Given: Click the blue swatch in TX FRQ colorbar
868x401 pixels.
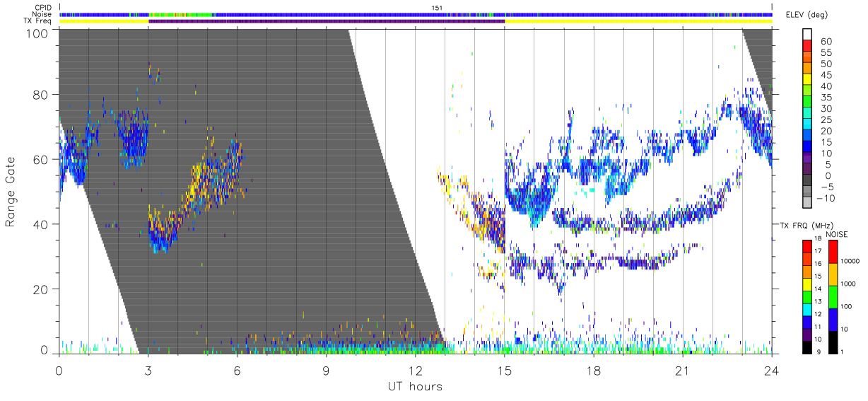Looking at the screenshot, I should pos(807,322).
